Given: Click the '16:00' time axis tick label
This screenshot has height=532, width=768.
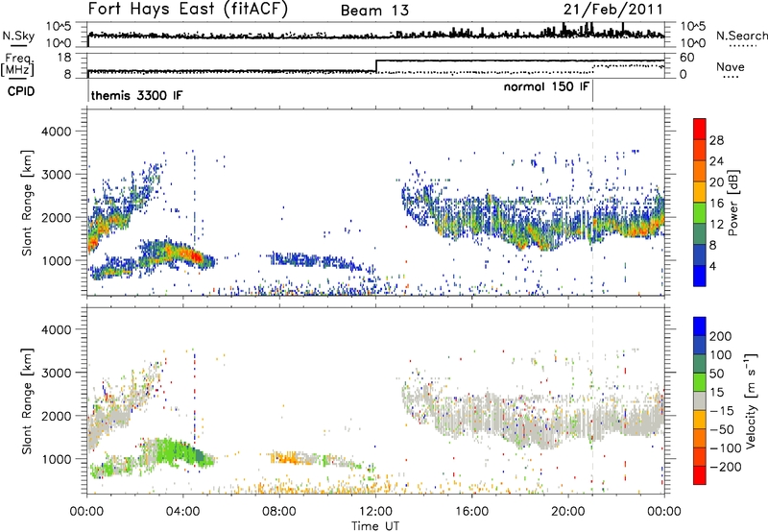Looking at the screenshot, I should (x=471, y=512).
